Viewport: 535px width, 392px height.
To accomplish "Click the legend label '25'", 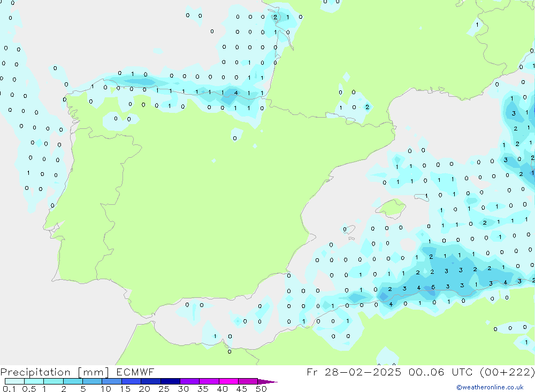I will click(164, 389).
